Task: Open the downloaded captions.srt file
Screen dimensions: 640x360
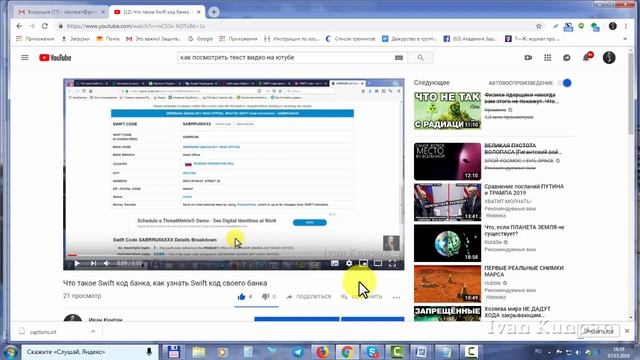Action: tap(43, 332)
